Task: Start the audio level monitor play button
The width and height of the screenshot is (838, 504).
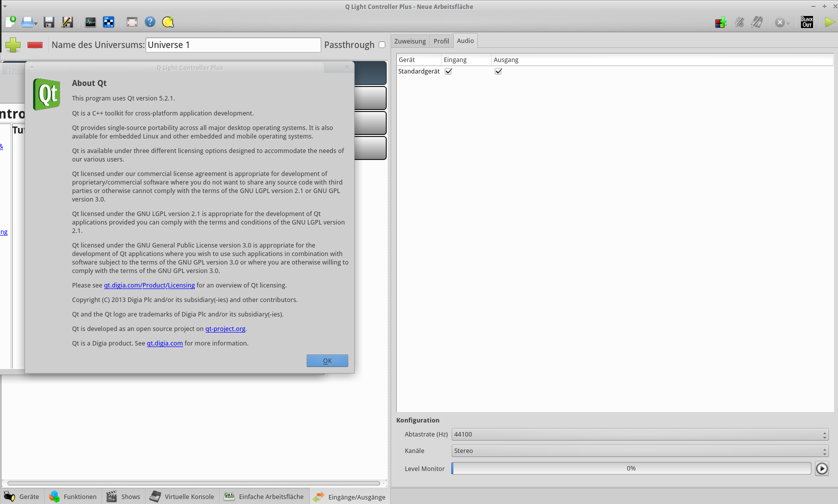Action: pos(822,468)
